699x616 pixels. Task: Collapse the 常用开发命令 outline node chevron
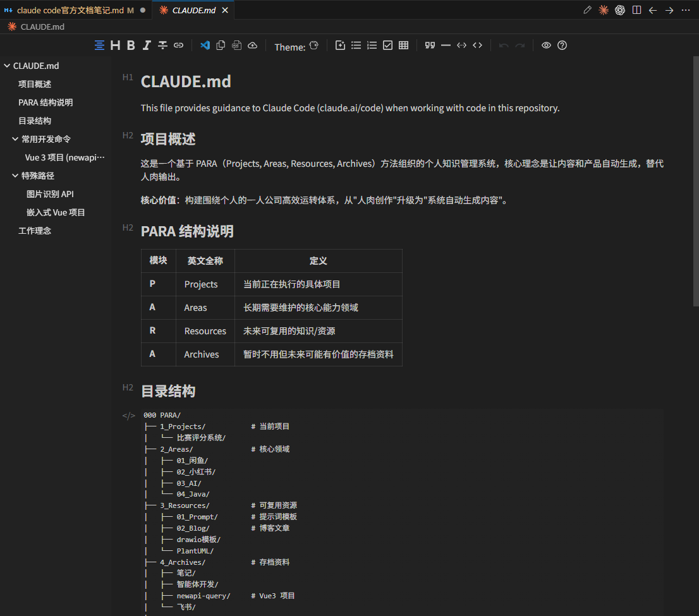click(15, 139)
